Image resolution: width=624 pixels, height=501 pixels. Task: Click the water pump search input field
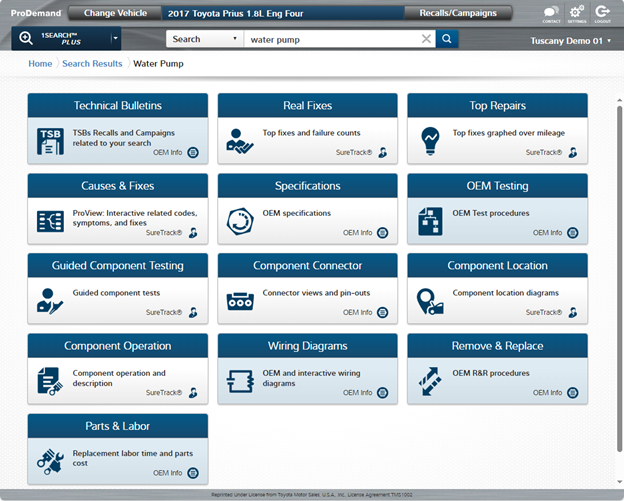[x=330, y=39]
